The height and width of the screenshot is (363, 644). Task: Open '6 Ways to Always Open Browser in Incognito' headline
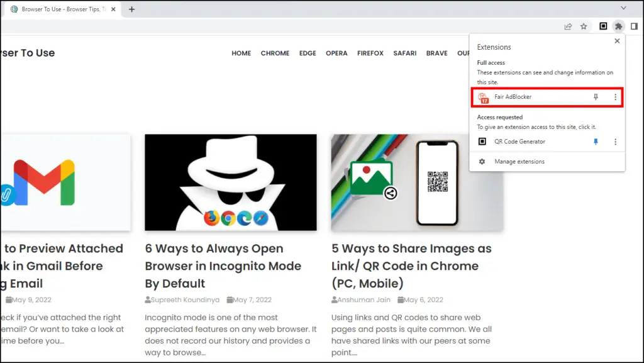[x=223, y=265]
